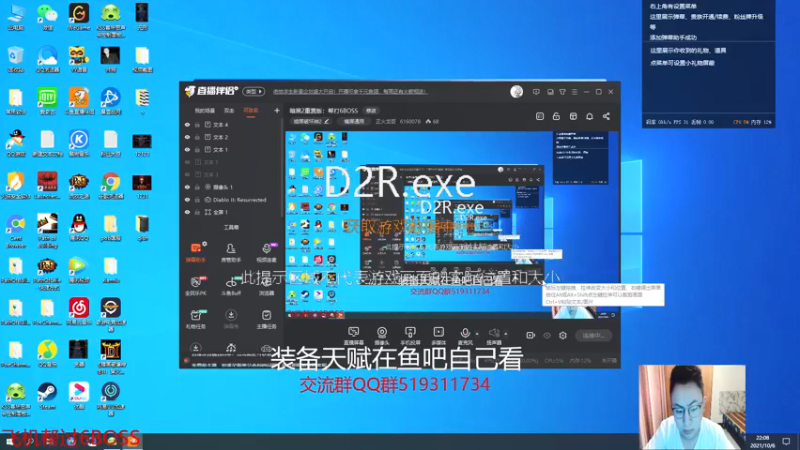
Task: Select the orange highlighted scene tab
Action: click(x=251, y=111)
